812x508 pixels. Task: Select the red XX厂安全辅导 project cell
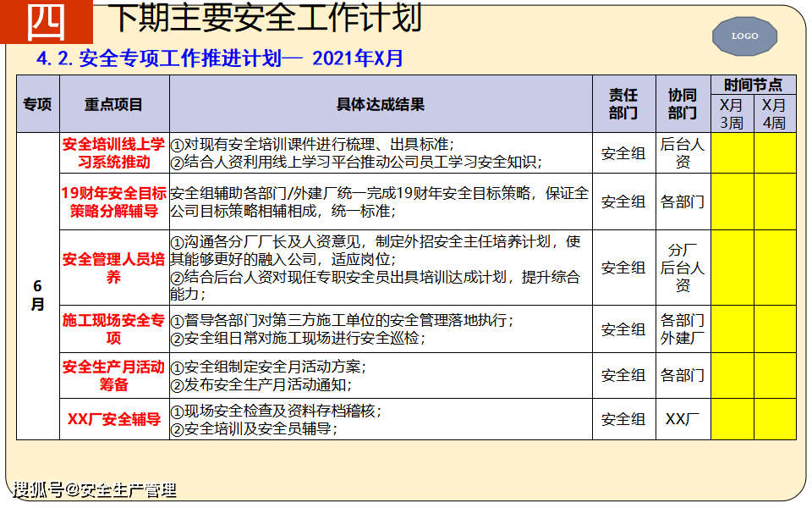(x=114, y=419)
